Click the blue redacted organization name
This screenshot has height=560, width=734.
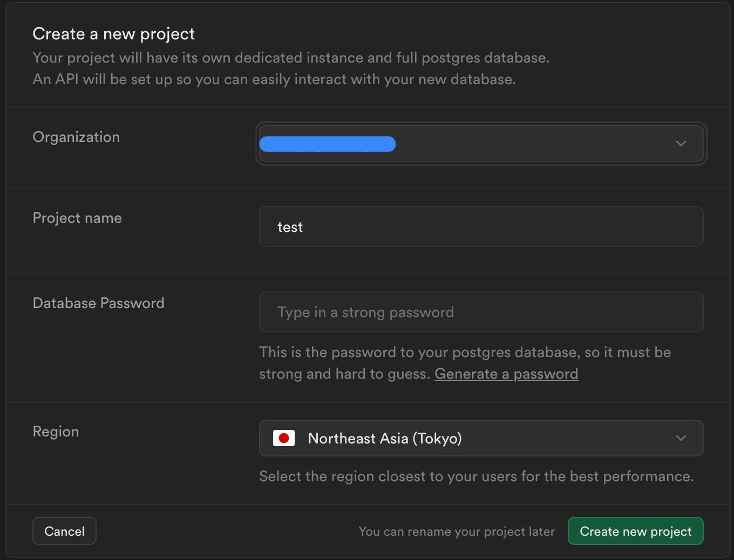coord(328,144)
